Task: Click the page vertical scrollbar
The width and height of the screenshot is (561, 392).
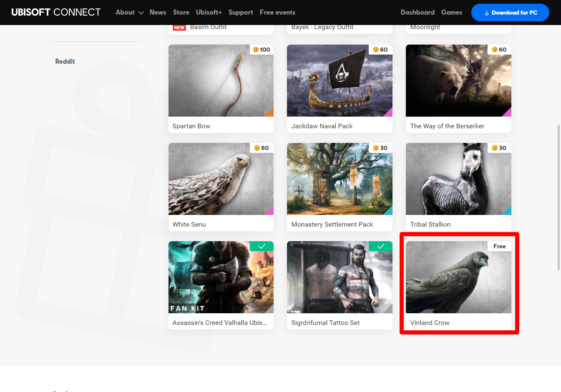Action: (x=558, y=197)
